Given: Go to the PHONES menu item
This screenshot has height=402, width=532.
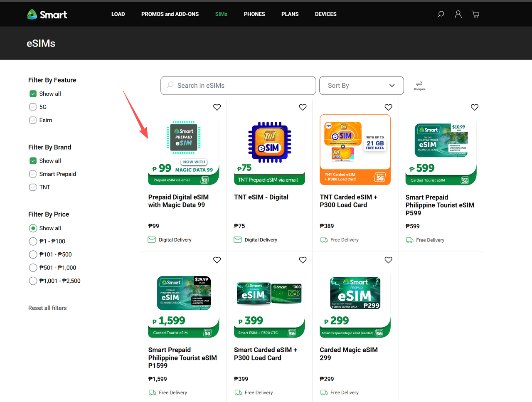Looking at the screenshot, I should pyautogui.click(x=254, y=14).
